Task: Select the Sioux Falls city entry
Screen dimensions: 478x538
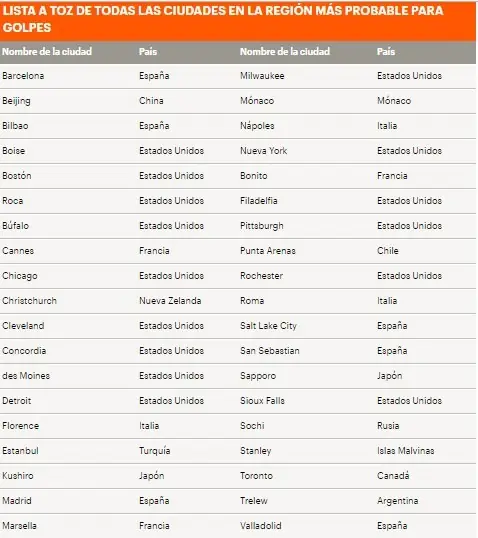Action: point(263,401)
